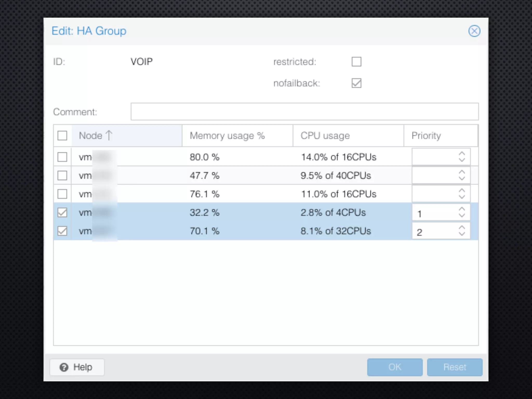
Task: Check the node with 14.0% of 16CPUs
Action: (62, 157)
